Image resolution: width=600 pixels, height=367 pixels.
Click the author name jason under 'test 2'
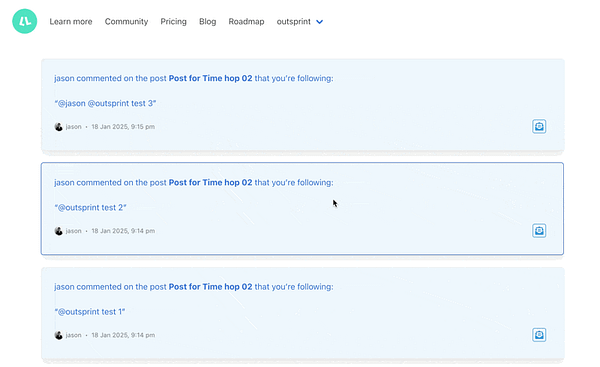73,231
